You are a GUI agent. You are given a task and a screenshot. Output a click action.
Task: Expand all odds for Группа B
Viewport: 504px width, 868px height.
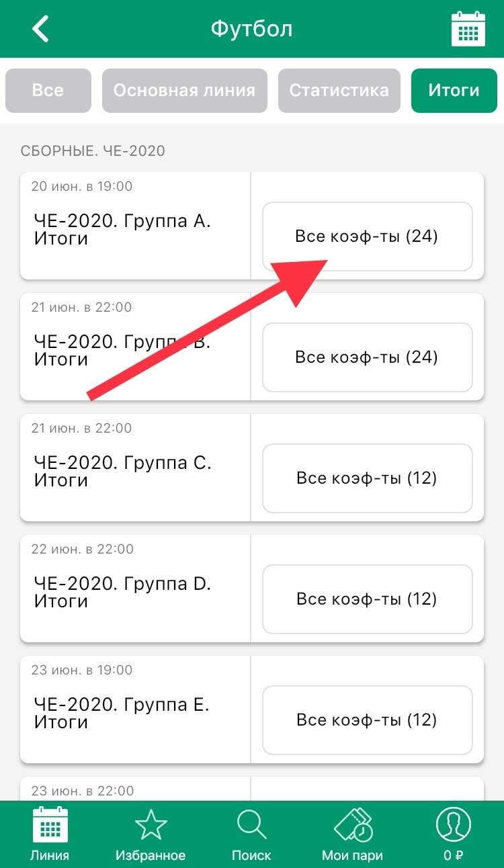tap(367, 357)
